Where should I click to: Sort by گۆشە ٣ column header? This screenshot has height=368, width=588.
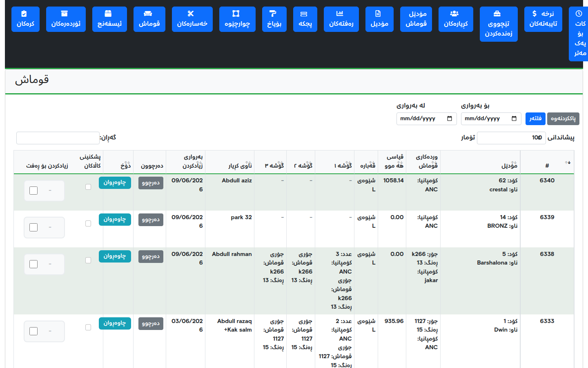[270, 162]
